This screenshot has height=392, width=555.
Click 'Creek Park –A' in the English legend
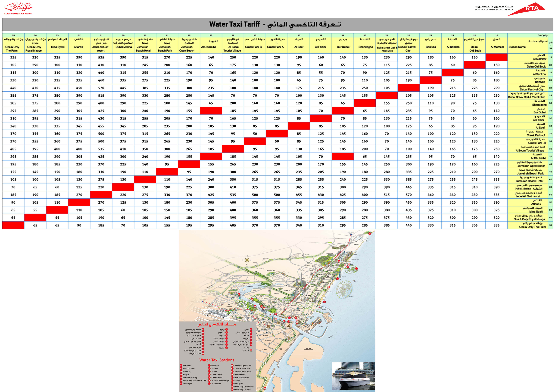coord(217,375)
